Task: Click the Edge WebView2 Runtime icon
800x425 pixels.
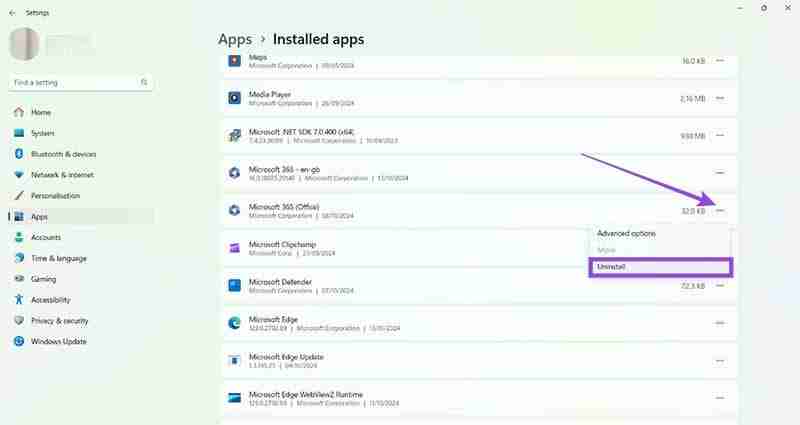Action: coord(234,397)
